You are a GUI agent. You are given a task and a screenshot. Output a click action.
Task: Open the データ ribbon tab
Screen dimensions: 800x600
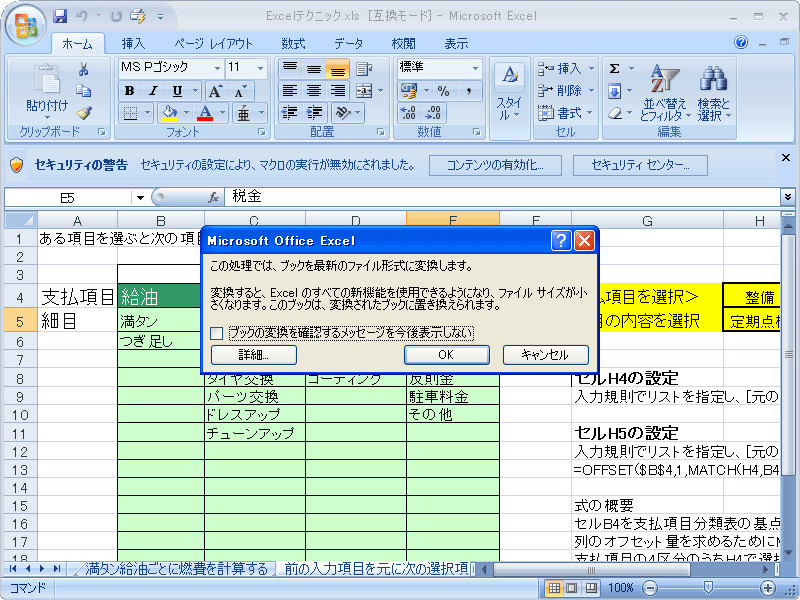348,44
